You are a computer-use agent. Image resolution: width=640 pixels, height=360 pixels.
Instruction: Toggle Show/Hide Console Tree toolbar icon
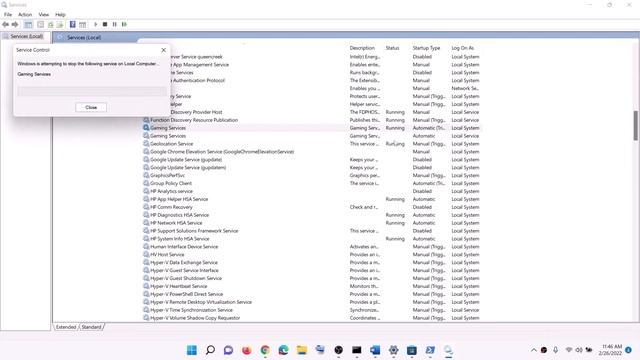(x=28, y=24)
